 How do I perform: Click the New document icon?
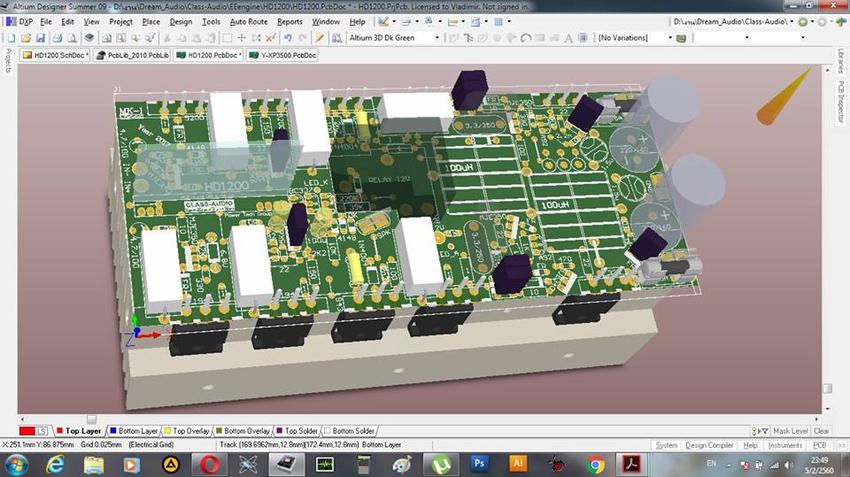tap(11, 38)
